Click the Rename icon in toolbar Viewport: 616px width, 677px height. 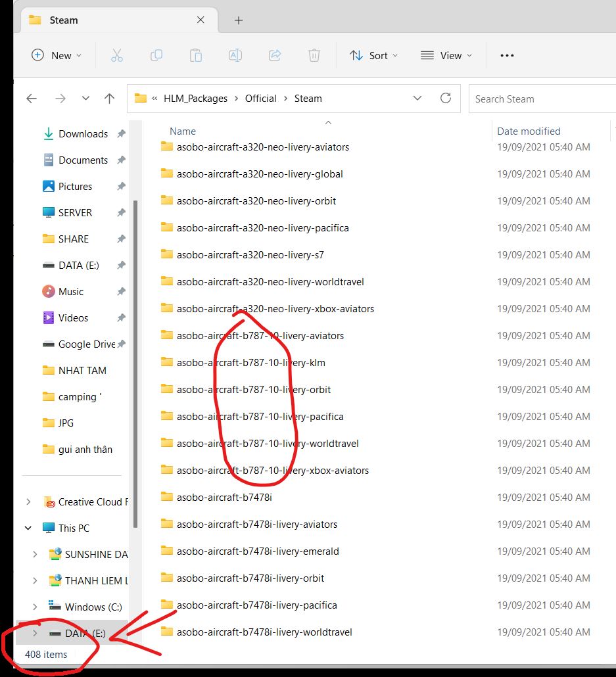click(x=235, y=56)
